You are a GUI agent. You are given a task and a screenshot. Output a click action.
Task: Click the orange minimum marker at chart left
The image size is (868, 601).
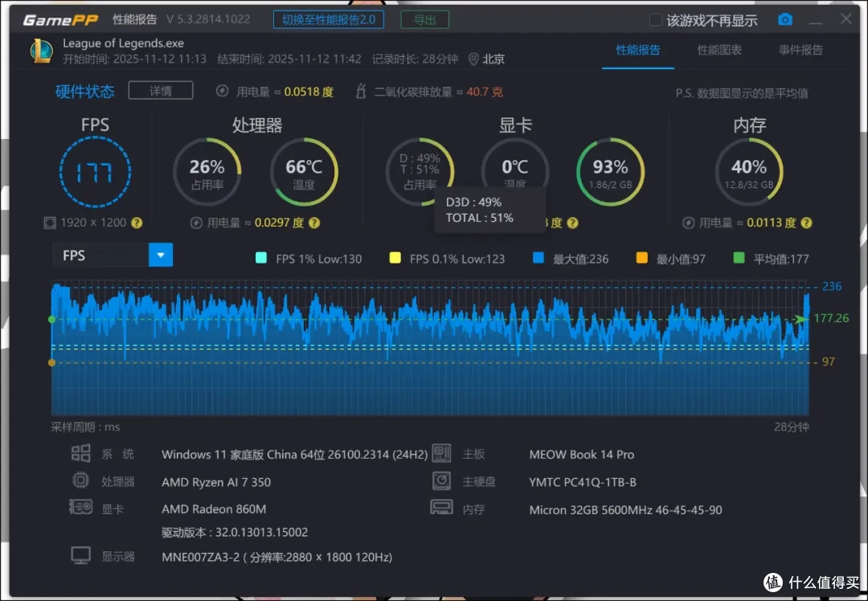(52, 362)
